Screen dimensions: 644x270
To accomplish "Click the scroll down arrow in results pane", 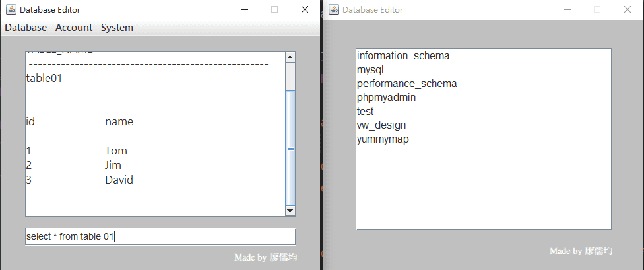I will tap(290, 211).
